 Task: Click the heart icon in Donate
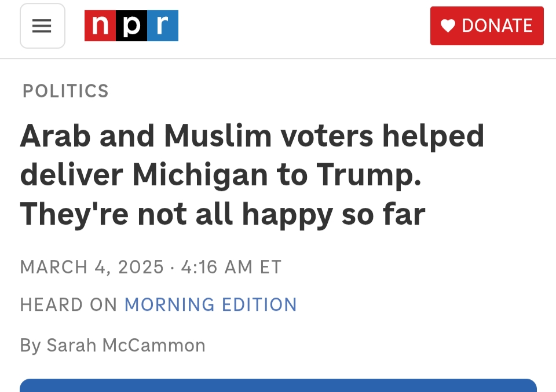pyautogui.click(x=448, y=26)
